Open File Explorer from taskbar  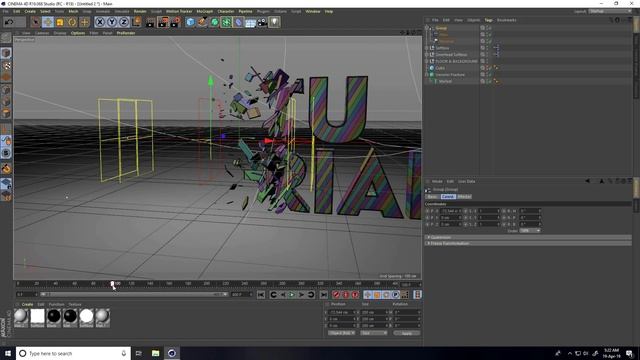pyautogui.click(x=156, y=353)
